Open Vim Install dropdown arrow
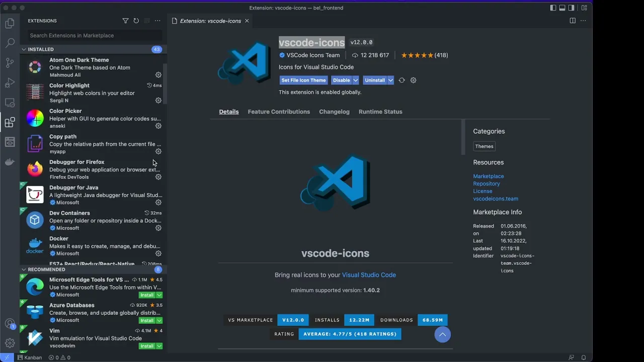 click(x=159, y=346)
